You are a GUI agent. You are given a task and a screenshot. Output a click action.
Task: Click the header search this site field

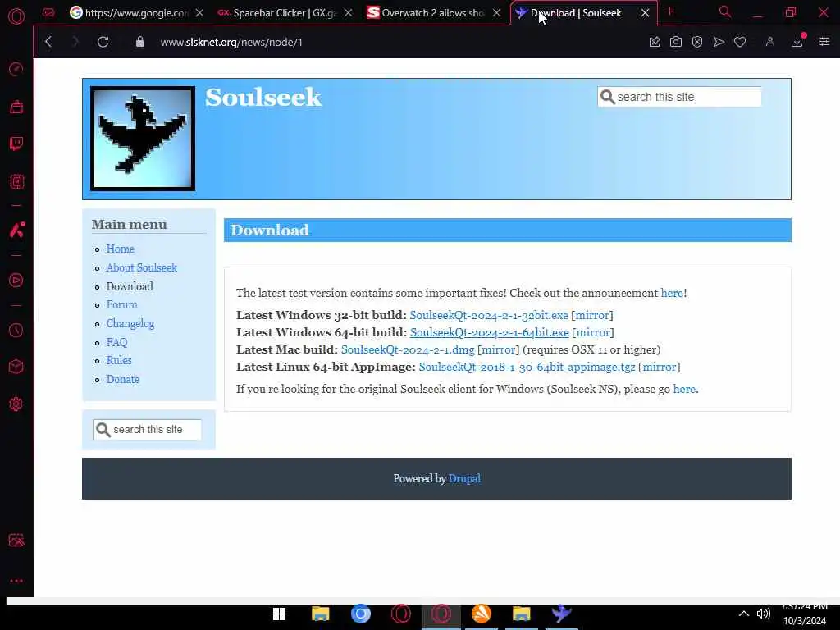[x=679, y=97]
